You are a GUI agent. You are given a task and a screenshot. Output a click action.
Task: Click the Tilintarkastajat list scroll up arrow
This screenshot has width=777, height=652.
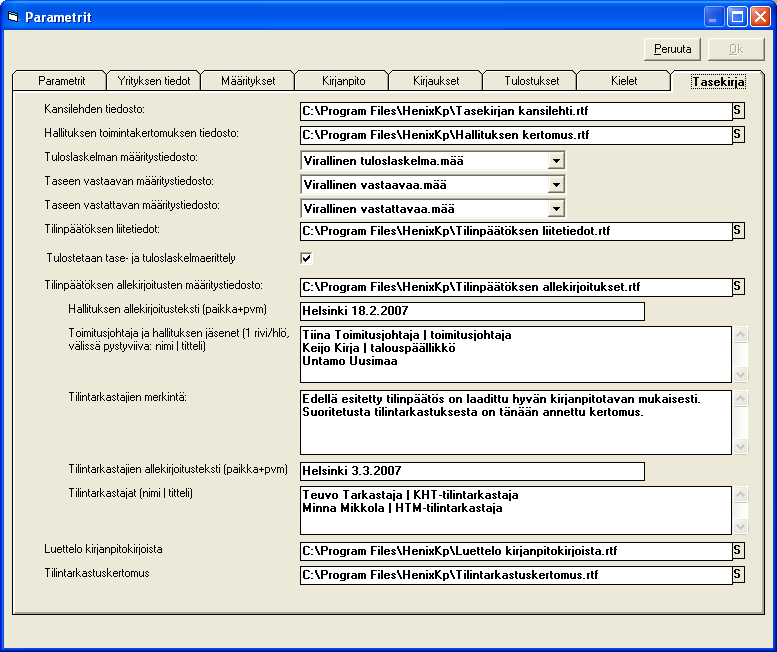tap(740, 494)
